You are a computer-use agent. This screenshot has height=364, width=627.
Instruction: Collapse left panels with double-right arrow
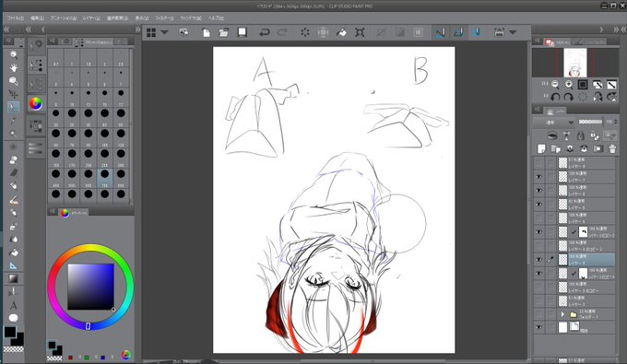click(138, 29)
